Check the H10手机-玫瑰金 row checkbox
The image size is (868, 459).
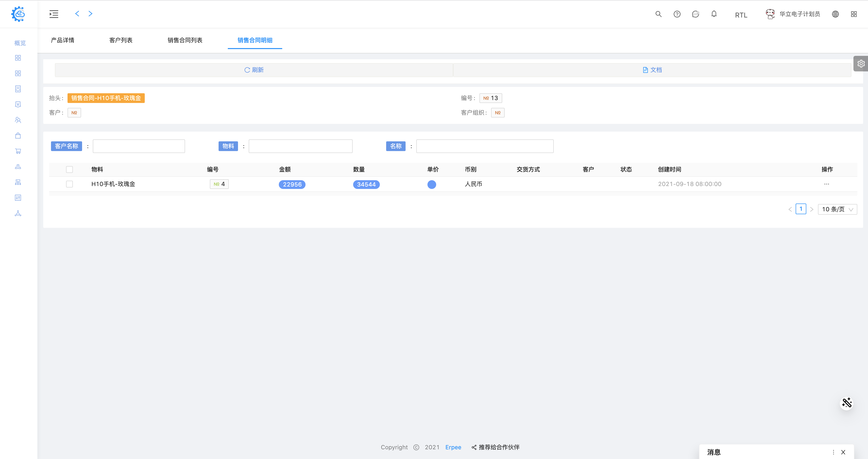(x=69, y=184)
